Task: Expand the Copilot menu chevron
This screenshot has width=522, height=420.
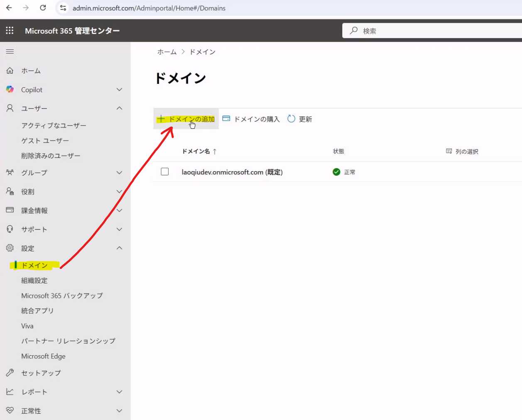Action: (119, 90)
